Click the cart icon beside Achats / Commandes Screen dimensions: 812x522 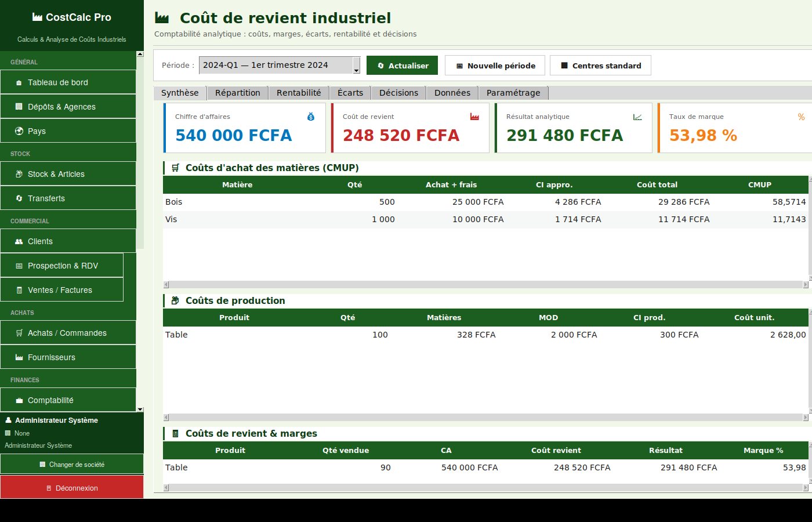tap(19, 333)
